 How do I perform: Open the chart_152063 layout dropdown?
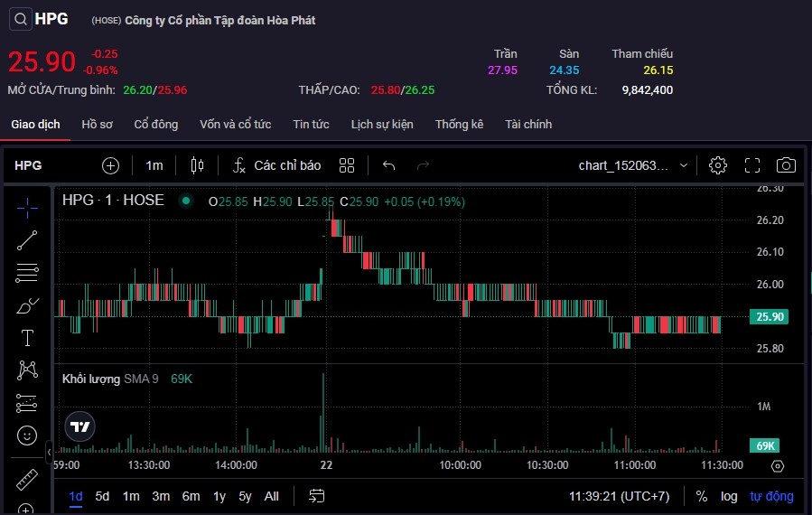[633, 165]
